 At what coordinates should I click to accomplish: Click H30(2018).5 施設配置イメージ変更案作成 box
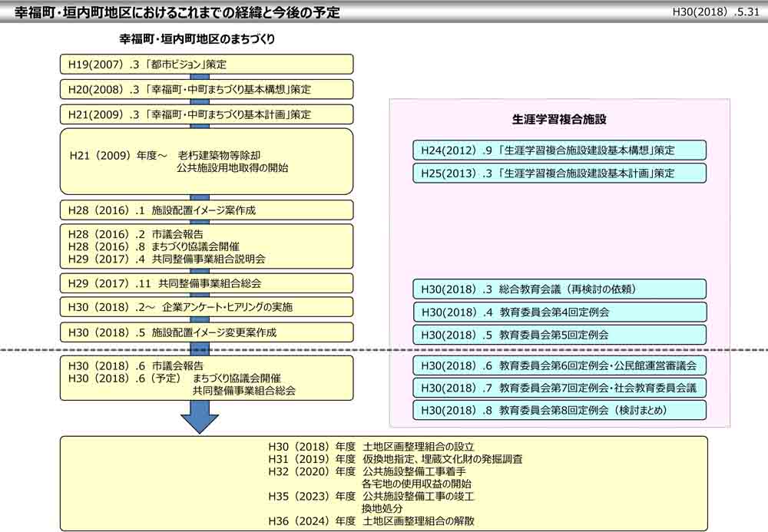(207, 332)
